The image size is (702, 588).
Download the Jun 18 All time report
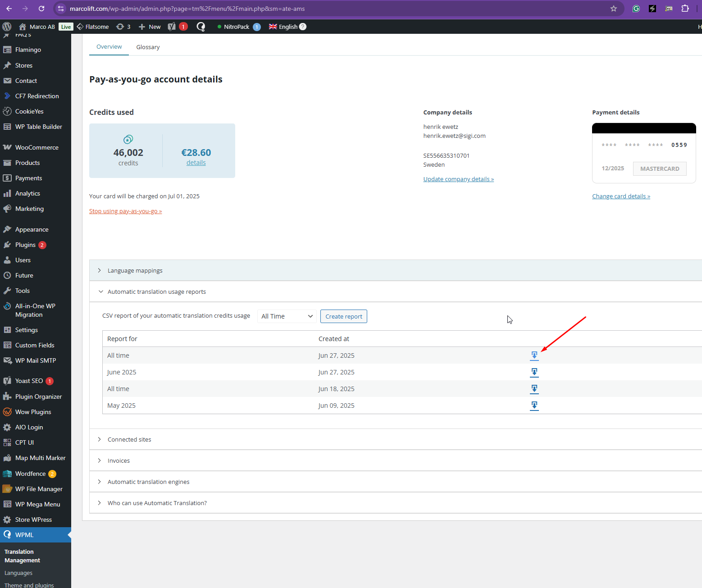tap(534, 389)
